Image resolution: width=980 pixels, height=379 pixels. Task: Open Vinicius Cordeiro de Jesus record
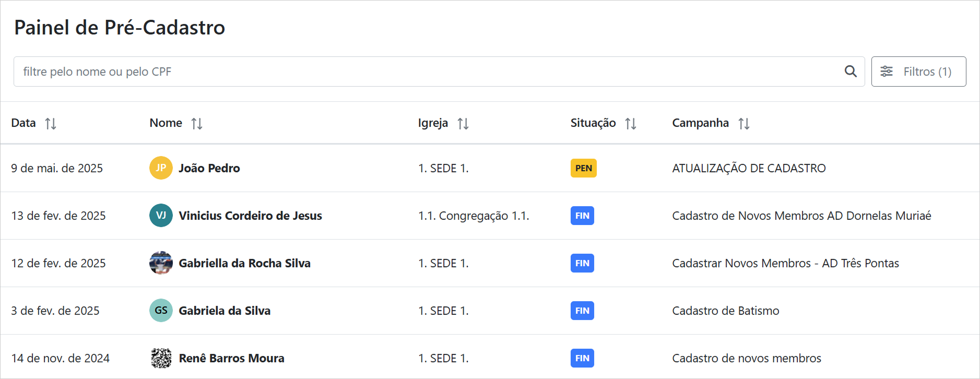(250, 216)
